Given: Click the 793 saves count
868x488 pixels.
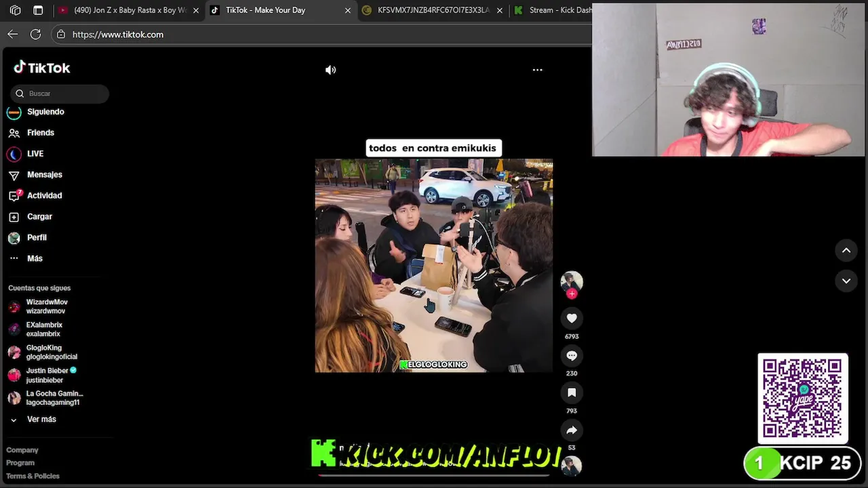Looking at the screenshot, I should tap(572, 411).
